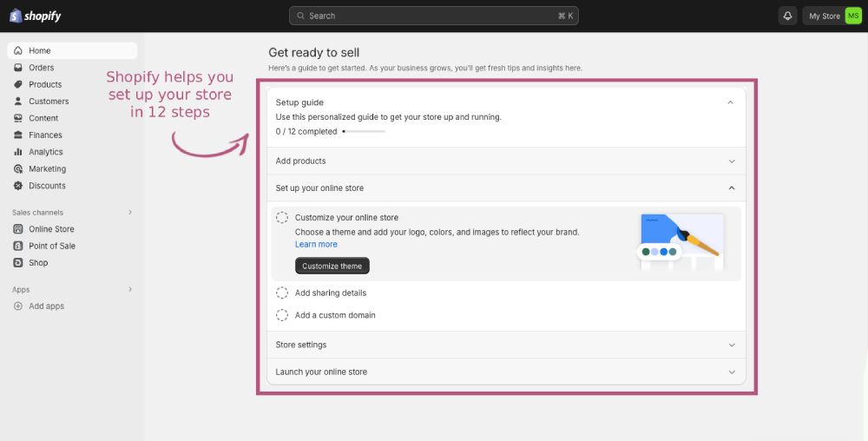
Task: Click the Add sharing details step
Action: (x=331, y=293)
